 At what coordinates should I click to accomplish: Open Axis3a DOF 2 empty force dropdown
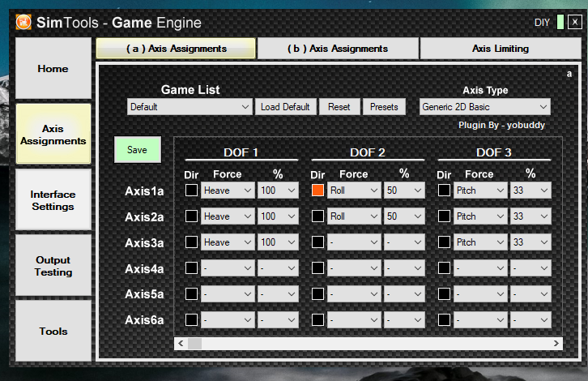pos(354,242)
